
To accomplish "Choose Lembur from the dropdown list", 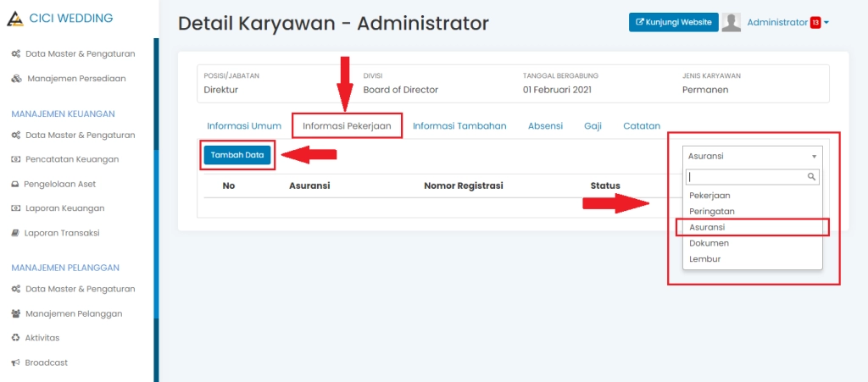I will coord(704,259).
